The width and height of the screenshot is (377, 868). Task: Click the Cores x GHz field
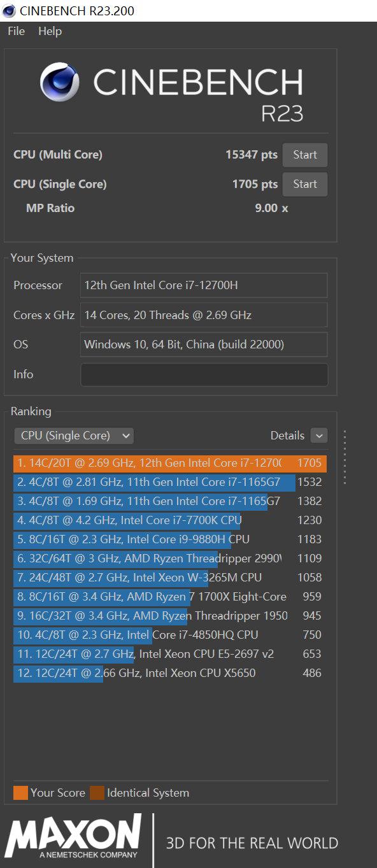pyautogui.click(x=204, y=315)
